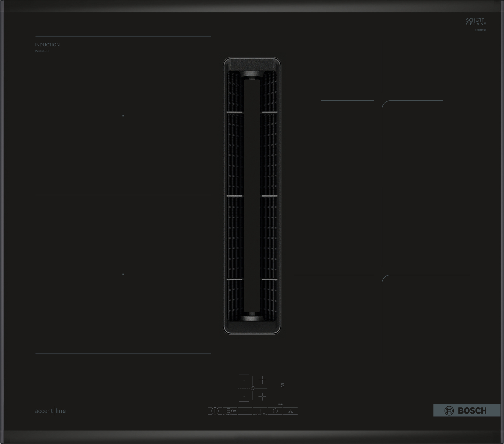Click the INDUCTION label
The height and width of the screenshot is (444, 504).
tap(47, 45)
